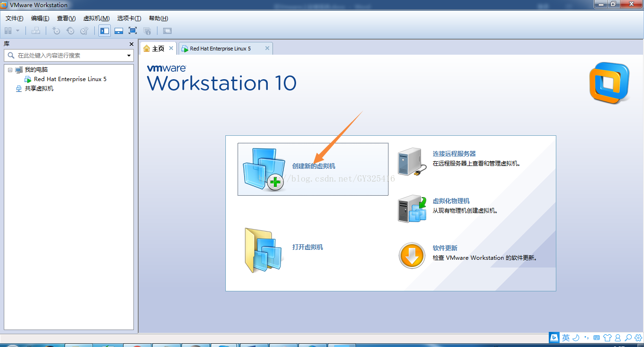This screenshot has width=644, height=347.
Task: Click the shirt skin icon in IME bar
Action: coord(607,338)
